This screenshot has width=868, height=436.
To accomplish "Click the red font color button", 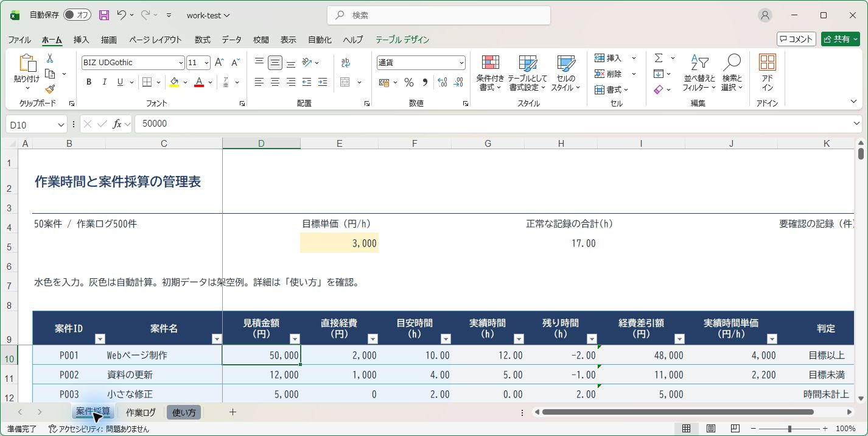I will coord(199,82).
